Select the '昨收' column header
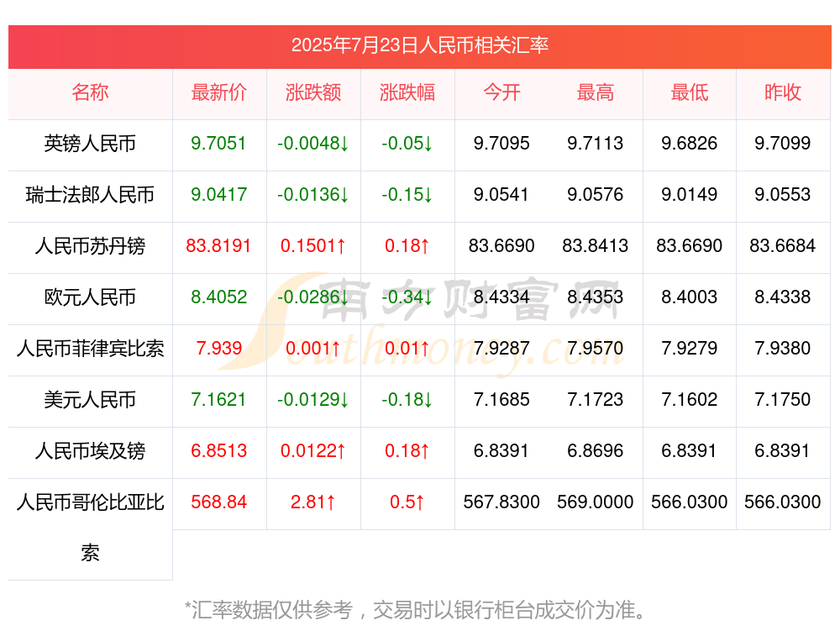The height and width of the screenshot is (636, 840). click(x=783, y=92)
